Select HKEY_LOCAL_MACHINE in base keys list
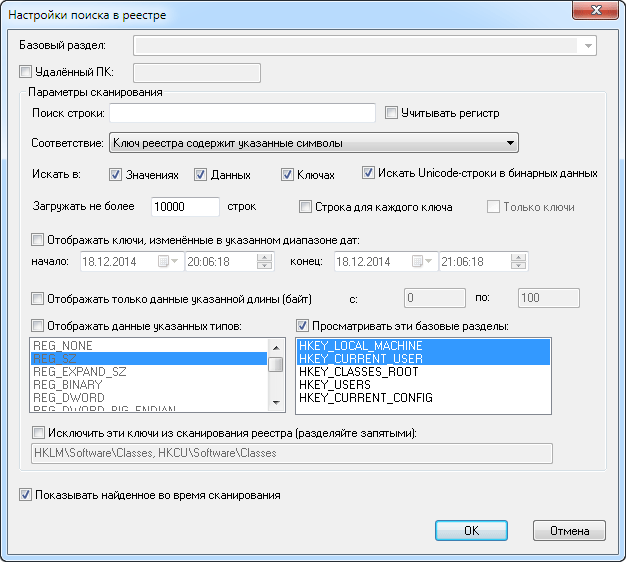The width and height of the screenshot is (626, 562). point(423,346)
